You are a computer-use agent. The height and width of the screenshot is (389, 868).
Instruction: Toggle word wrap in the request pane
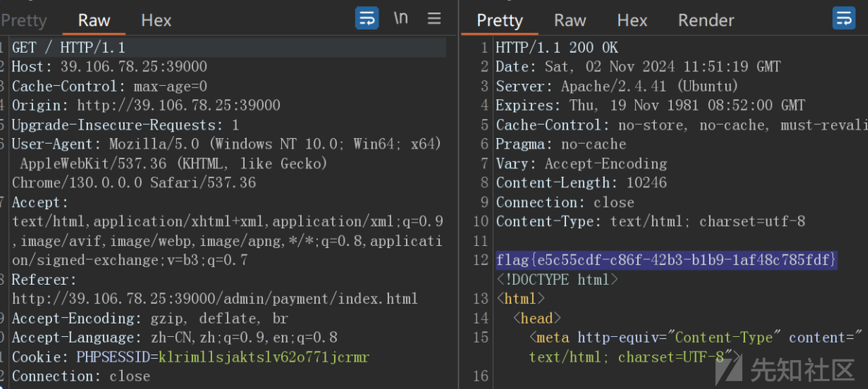pyautogui.click(x=367, y=19)
